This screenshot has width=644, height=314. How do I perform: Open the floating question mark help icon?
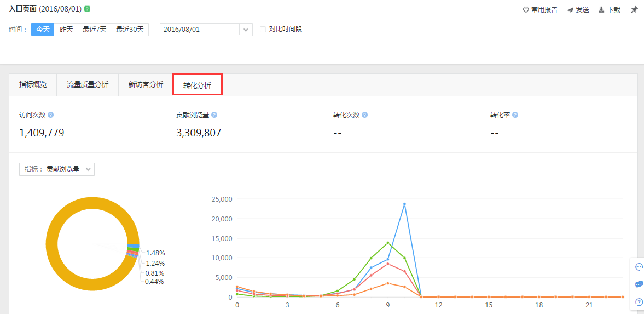point(639,302)
